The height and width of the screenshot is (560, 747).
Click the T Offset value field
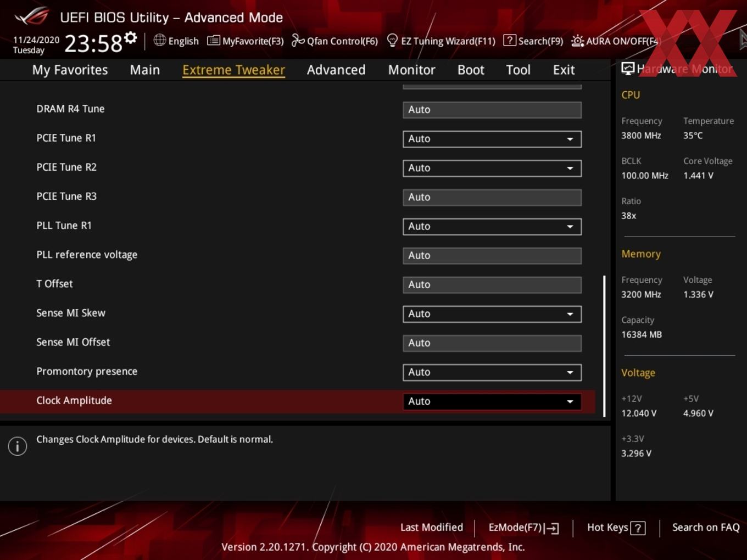492,284
